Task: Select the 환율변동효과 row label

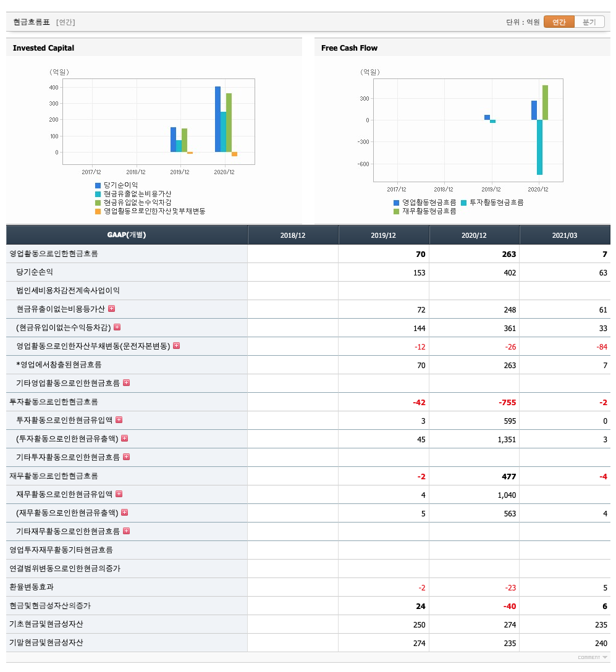Action: pos(32,587)
